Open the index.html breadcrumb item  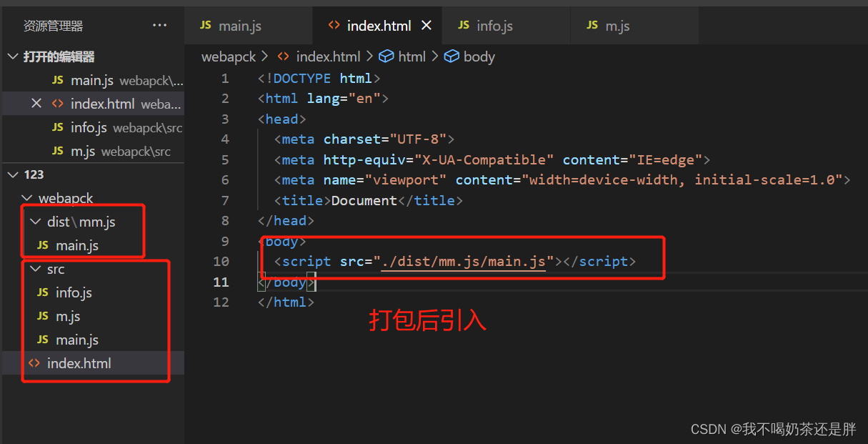coord(329,56)
